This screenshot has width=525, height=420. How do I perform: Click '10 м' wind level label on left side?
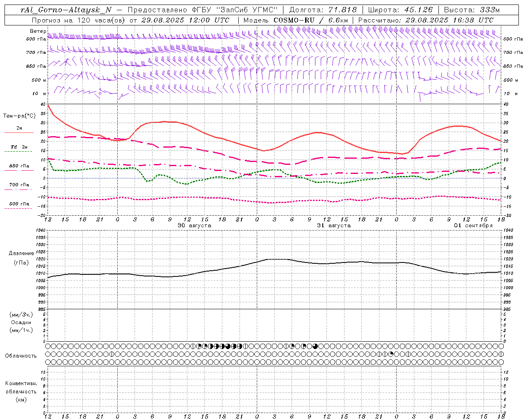39,94
